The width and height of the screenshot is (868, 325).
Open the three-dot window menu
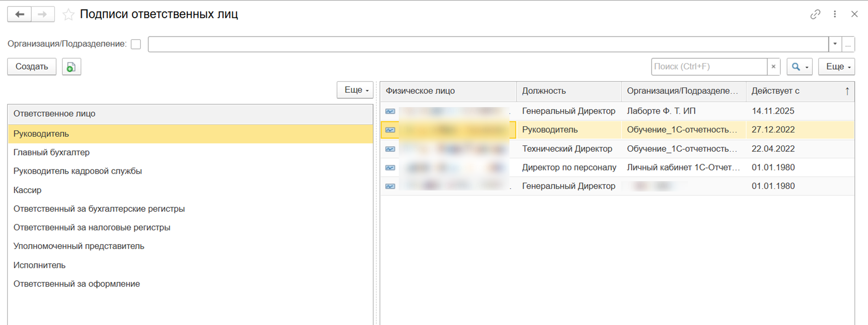[835, 14]
